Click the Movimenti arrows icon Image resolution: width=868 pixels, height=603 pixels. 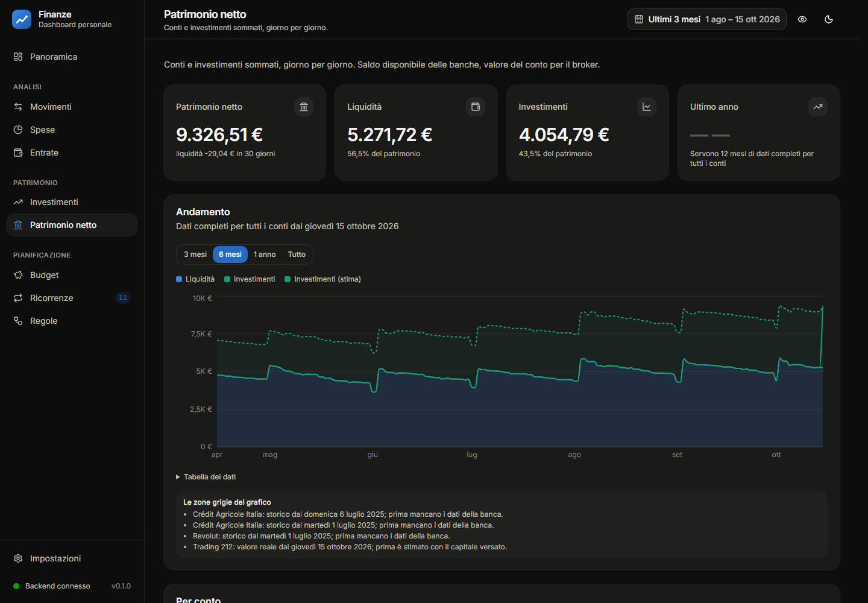(18, 107)
